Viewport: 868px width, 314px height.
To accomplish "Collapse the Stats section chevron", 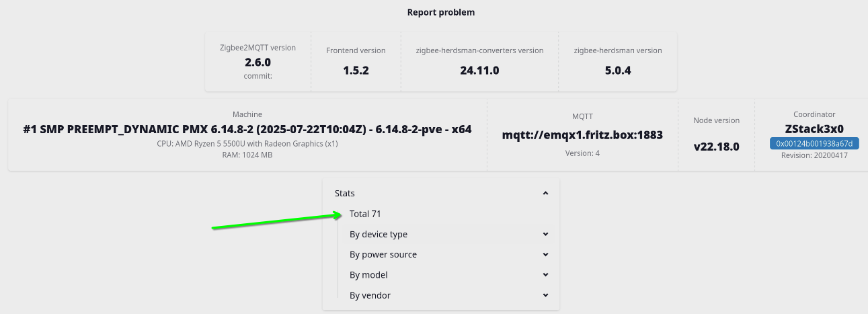I will click(x=545, y=194).
